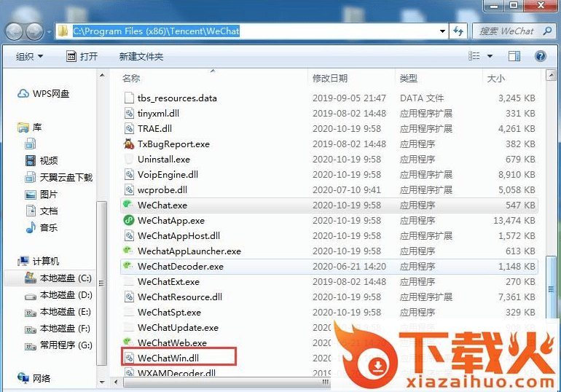This screenshot has height=392, width=561.
Task: Click the WeChat.exe application icon
Action: 128,205
